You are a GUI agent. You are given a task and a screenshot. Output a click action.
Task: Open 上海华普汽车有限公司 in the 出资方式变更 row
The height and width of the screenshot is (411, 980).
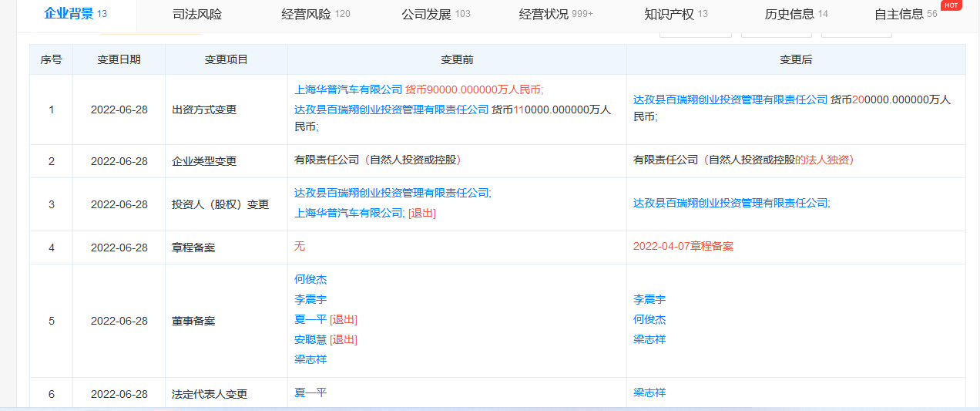[348, 89]
